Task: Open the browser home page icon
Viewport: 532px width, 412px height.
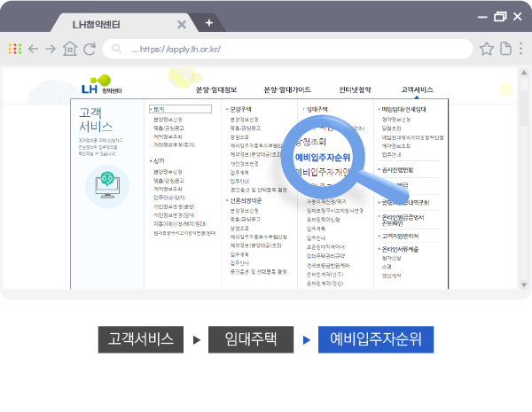Action: [x=70, y=49]
